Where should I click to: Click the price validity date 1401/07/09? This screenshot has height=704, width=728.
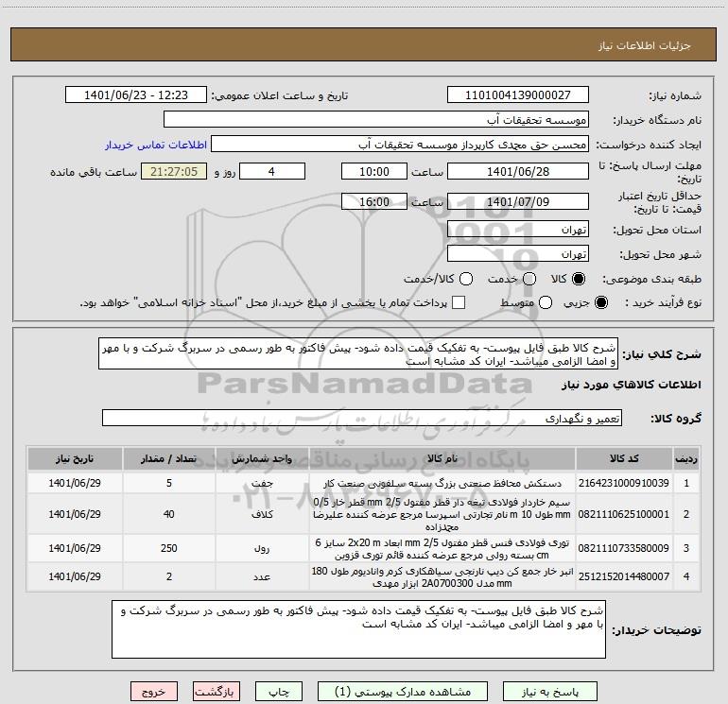[518, 201]
